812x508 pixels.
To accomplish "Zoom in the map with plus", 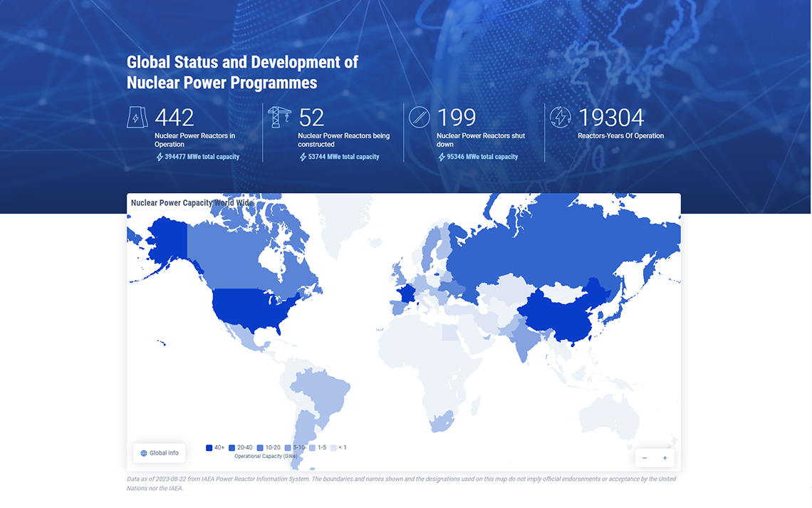I will (665, 458).
